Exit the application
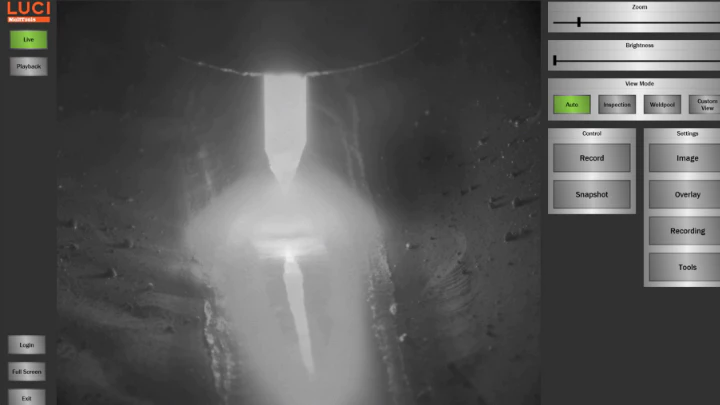Viewport: 720px width, 405px height. pos(27,397)
